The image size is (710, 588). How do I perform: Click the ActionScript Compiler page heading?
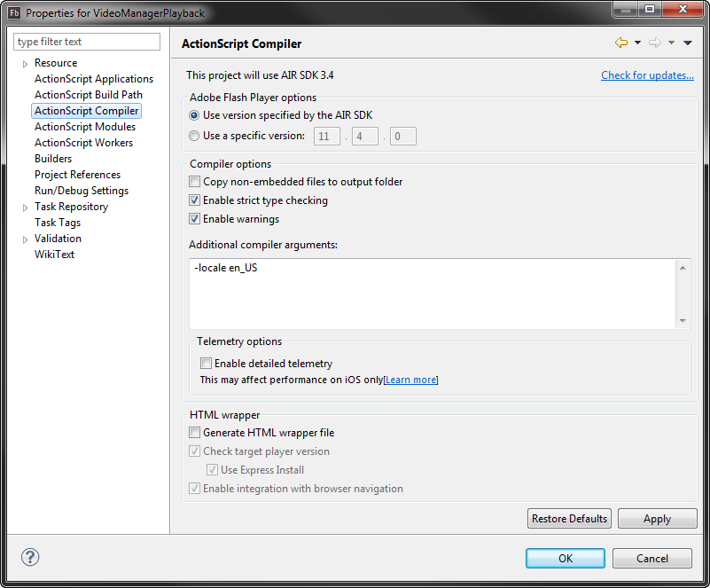coord(242,44)
